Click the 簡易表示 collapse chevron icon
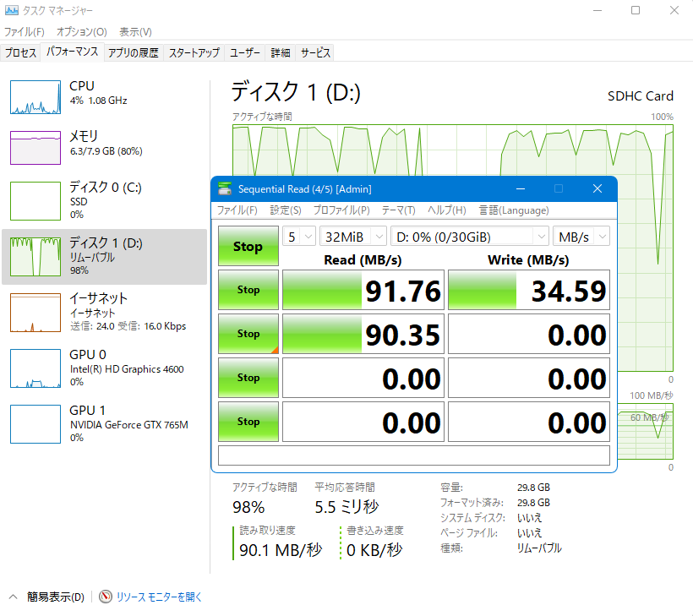This screenshot has width=693, height=616. 14,597
